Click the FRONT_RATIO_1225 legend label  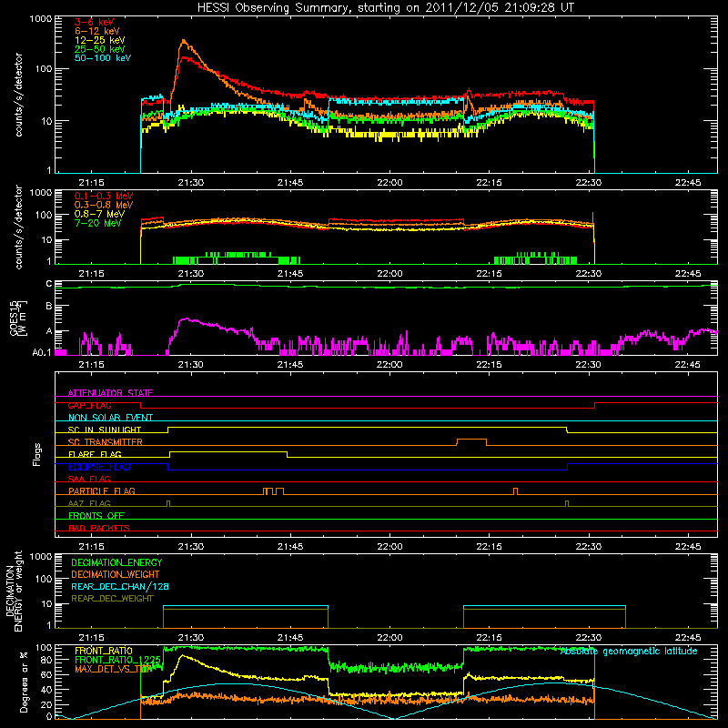(117, 660)
